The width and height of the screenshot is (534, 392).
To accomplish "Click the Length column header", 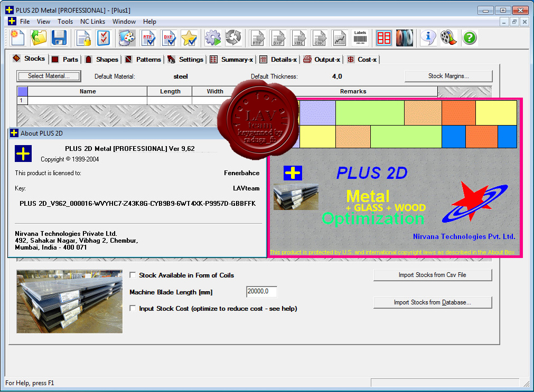I will coord(170,91).
